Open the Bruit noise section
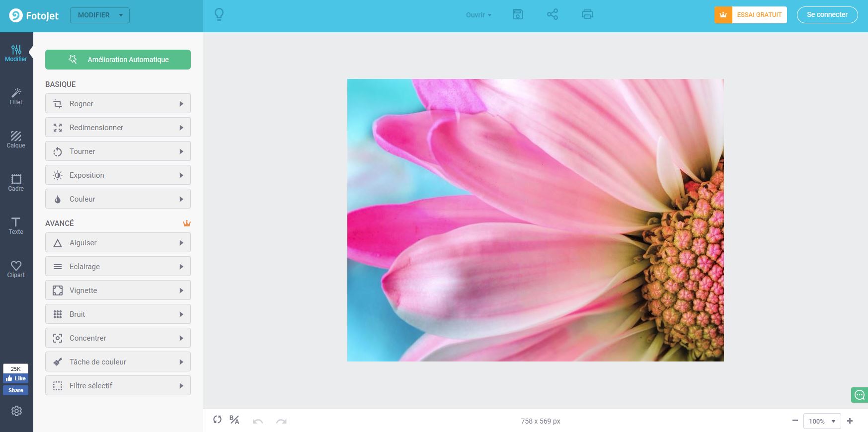This screenshot has height=432, width=868. click(118, 314)
